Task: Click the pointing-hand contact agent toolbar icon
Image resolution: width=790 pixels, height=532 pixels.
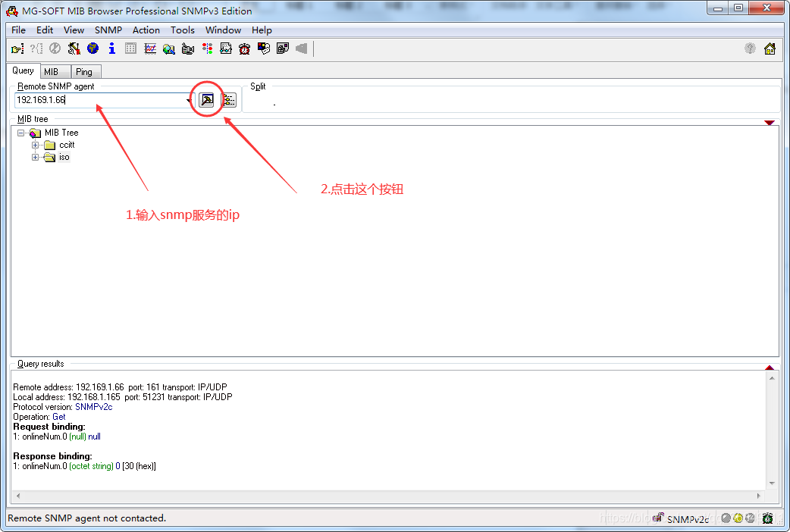Action: (17, 49)
